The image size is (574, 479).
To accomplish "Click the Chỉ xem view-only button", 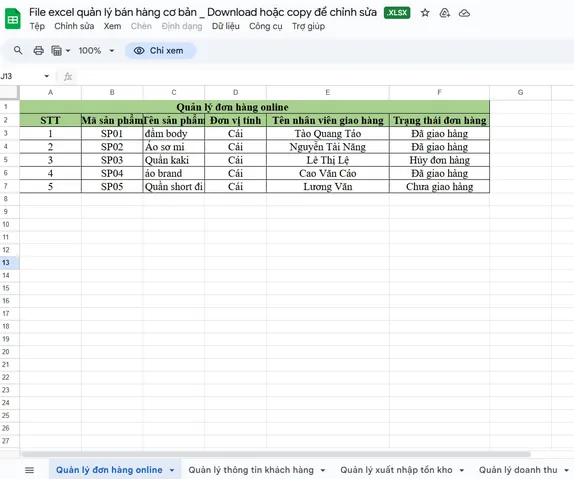I will (160, 51).
